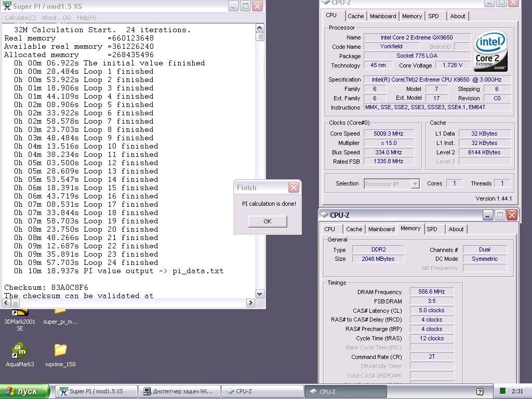Click the Super PI title bar icon
The height and width of the screenshot is (399, 532).
coord(7,6)
